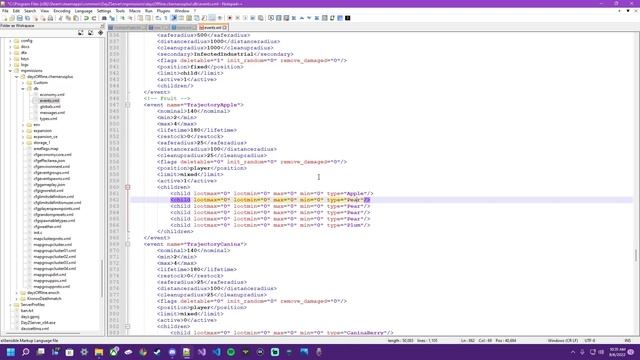Open File Explorer from the taskbar
The image size is (640, 360).
[x=99, y=352]
